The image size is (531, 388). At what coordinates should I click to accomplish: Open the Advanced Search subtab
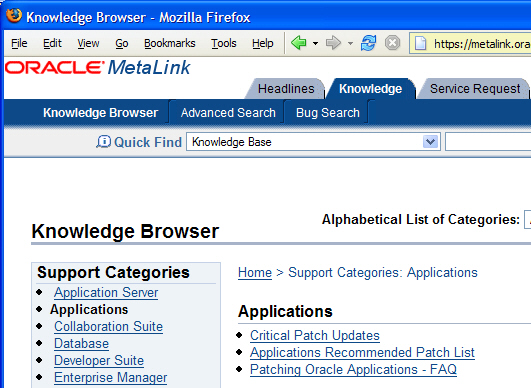228,113
